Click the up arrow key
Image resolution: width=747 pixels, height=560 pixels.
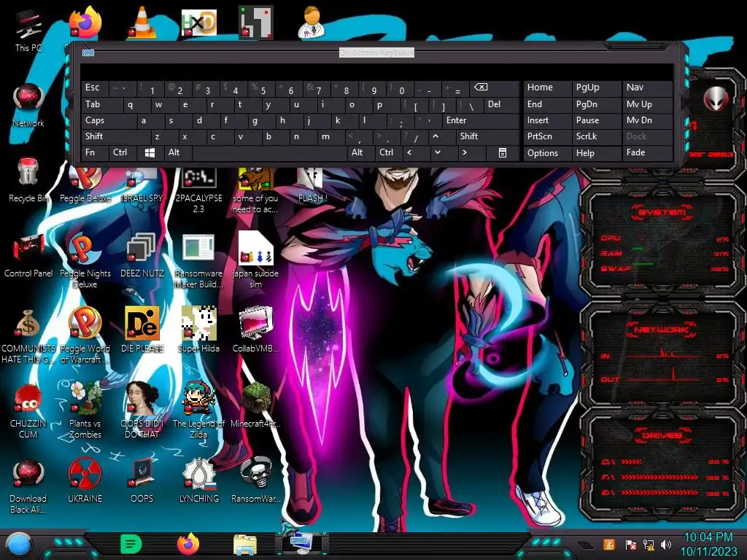[441, 136]
